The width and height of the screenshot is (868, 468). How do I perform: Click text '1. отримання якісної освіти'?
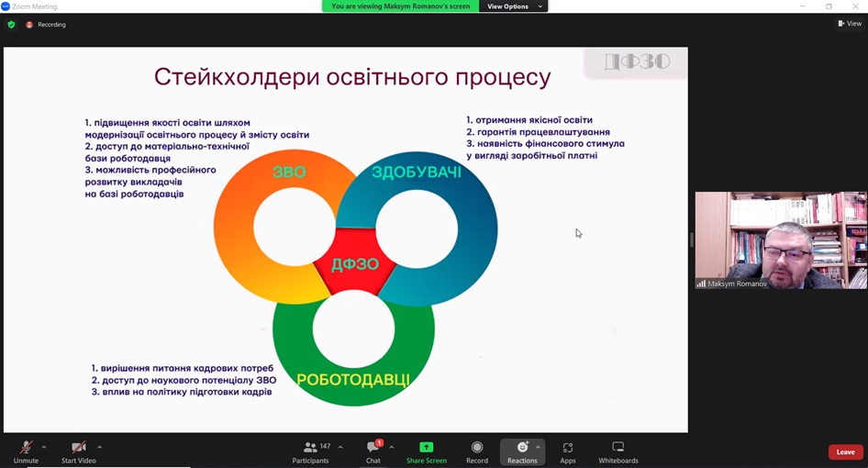point(529,120)
